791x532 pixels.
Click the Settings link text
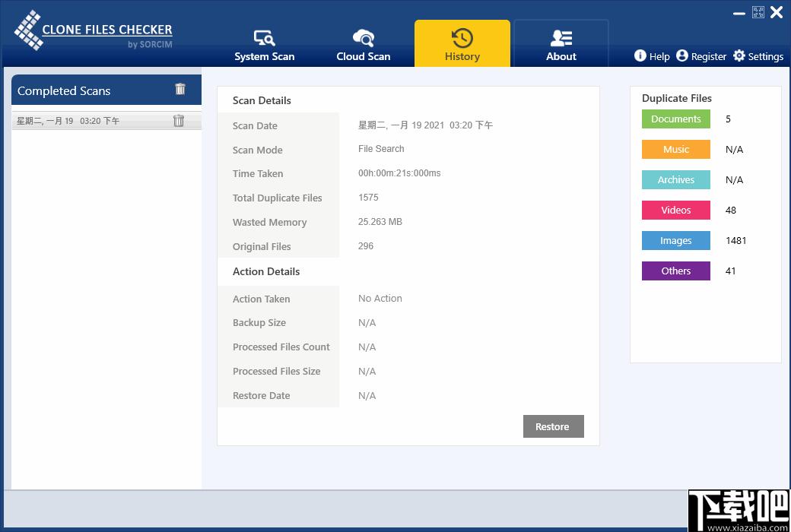coord(766,56)
